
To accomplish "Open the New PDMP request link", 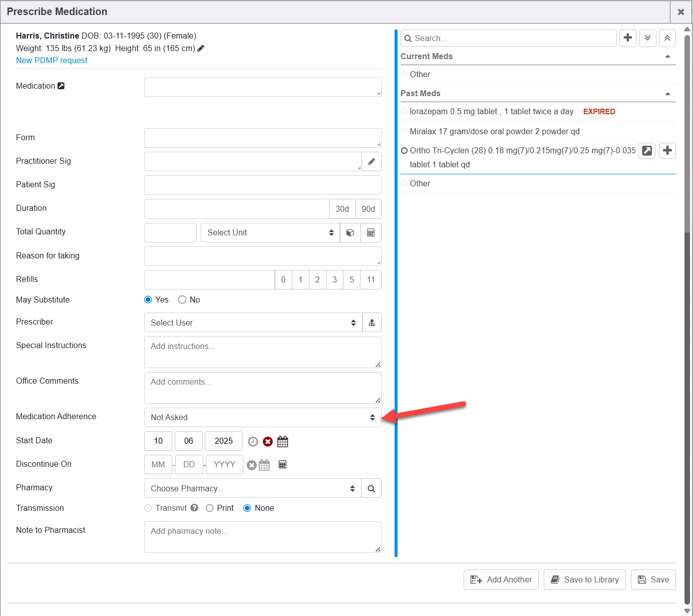I will (52, 61).
